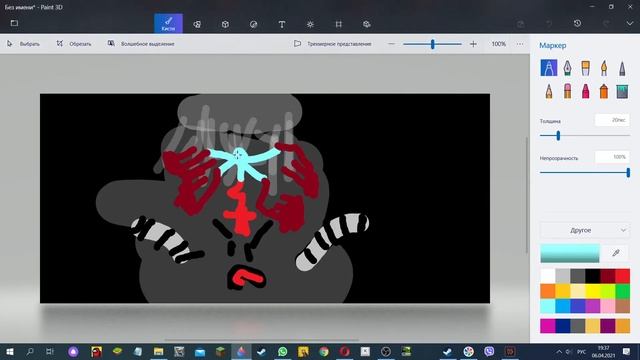Expand the top-right chevron panel
This screenshot has height=360, width=640.
630,24
